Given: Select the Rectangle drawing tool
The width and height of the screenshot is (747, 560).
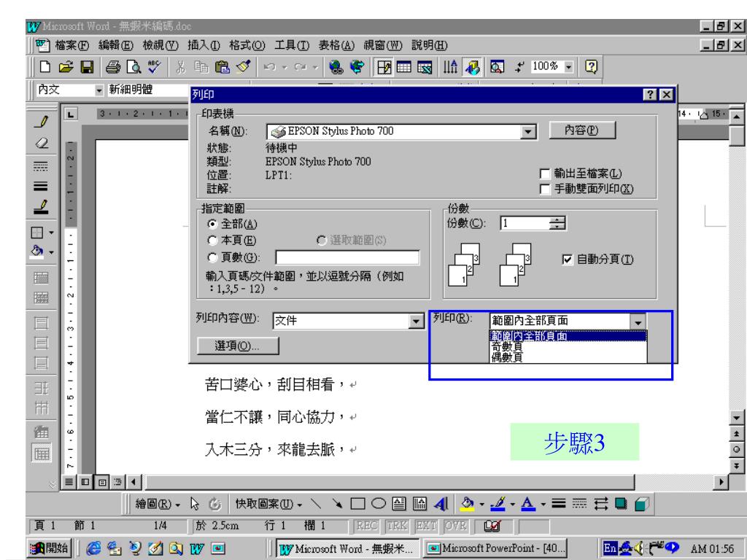Looking at the screenshot, I should [357, 503].
